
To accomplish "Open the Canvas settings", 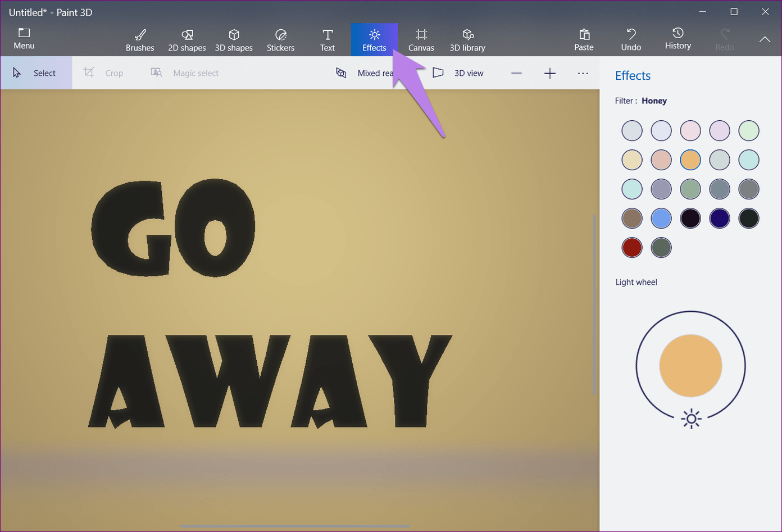I will tap(421, 40).
